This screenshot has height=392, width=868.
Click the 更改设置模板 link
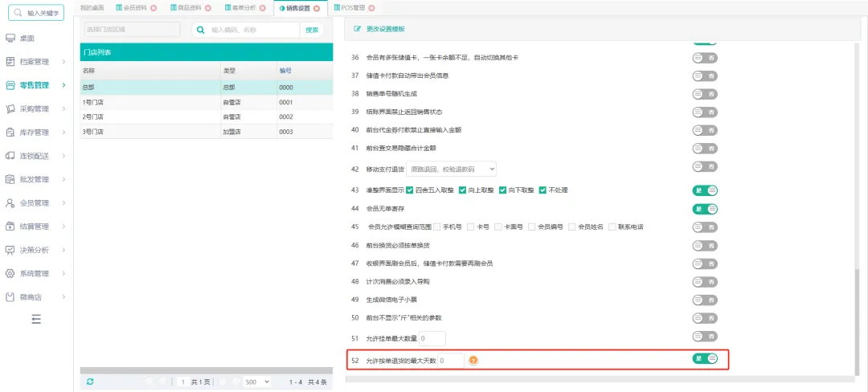(385, 29)
